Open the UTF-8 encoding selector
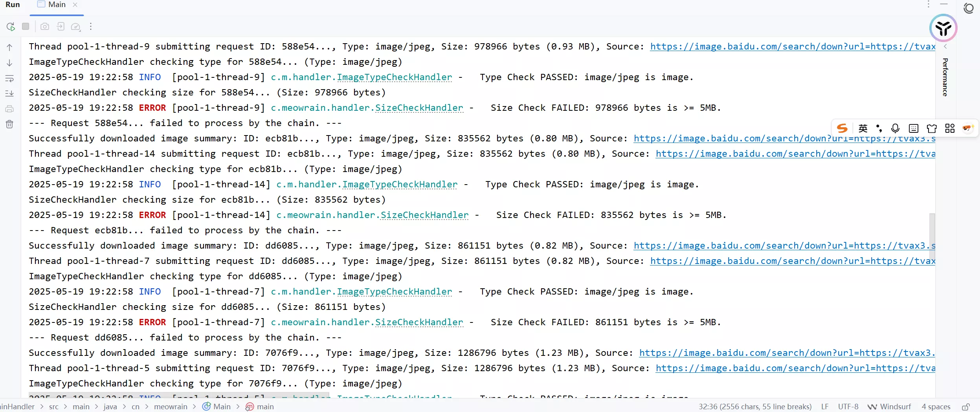Screen dimensions: 980x412 coord(848,407)
